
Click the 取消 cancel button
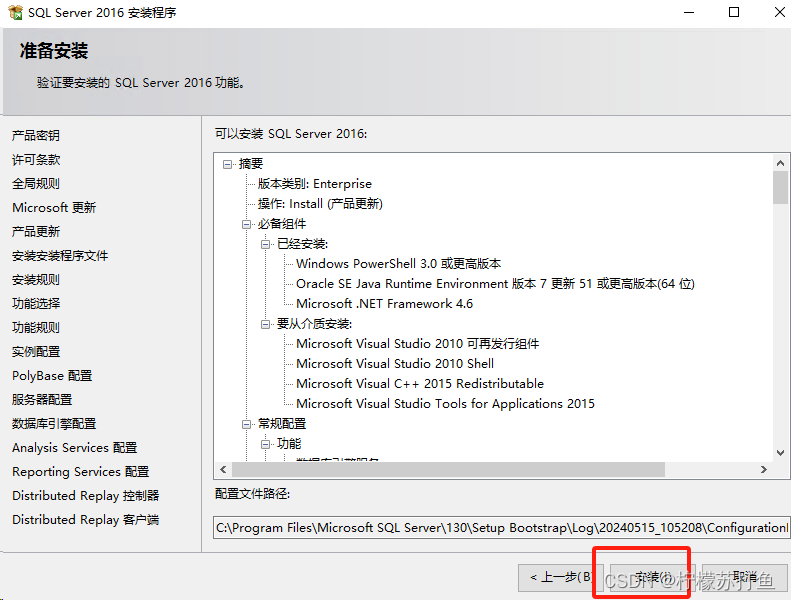click(745, 577)
